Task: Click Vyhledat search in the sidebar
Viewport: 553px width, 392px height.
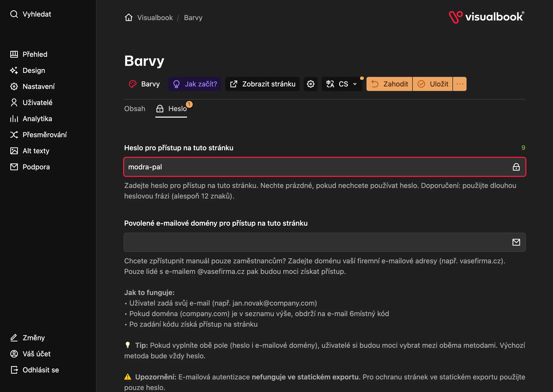Action: tap(31, 14)
